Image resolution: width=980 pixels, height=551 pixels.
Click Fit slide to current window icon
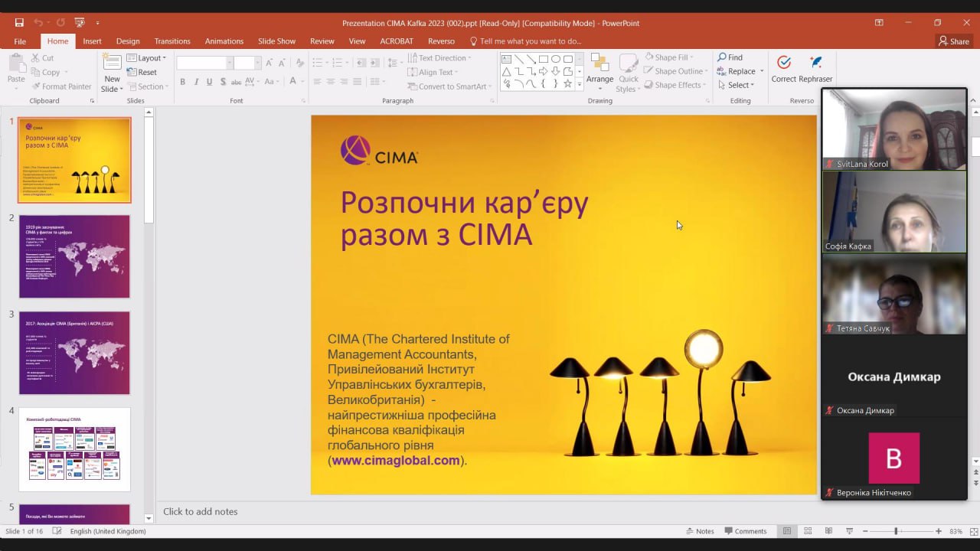pos(972,531)
